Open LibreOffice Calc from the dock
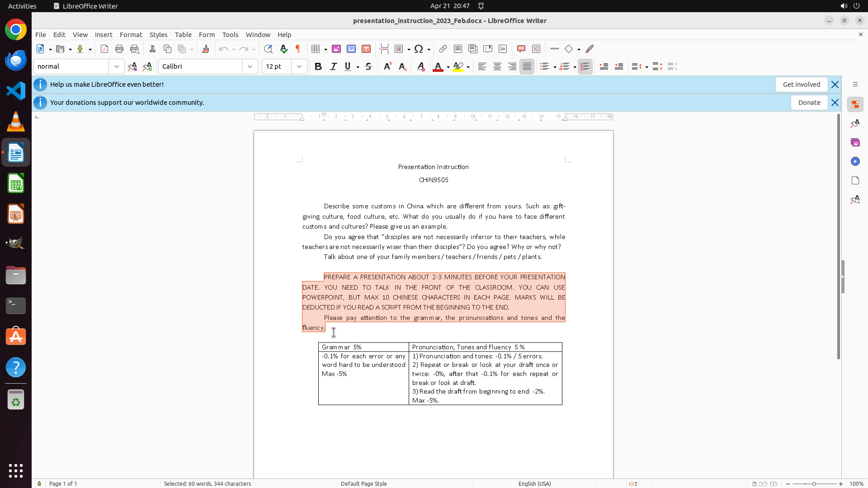Viewport: 868px width, 488px height. point(16,183)
